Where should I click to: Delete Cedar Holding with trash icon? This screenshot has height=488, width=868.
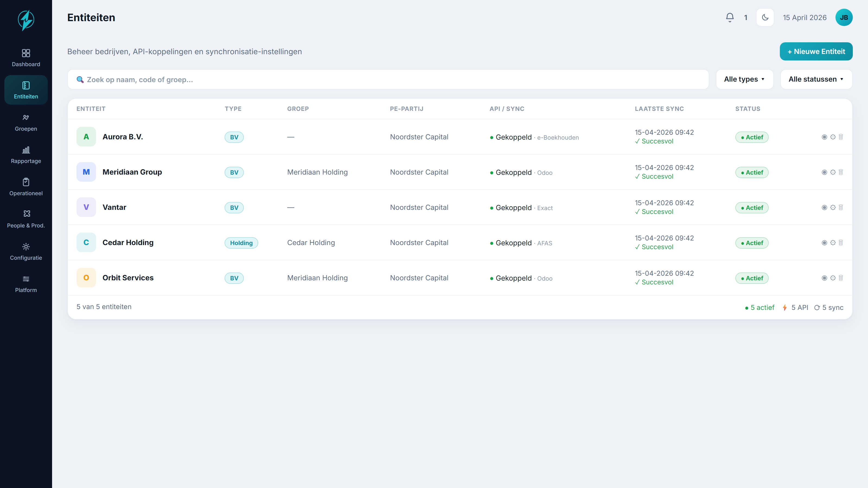[x=841, y=243]
